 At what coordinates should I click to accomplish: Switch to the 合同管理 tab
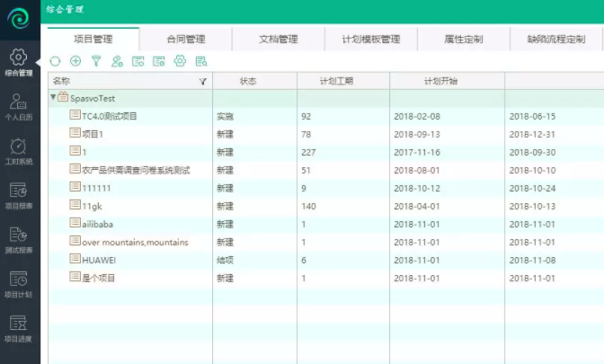(x=186, y=40)
